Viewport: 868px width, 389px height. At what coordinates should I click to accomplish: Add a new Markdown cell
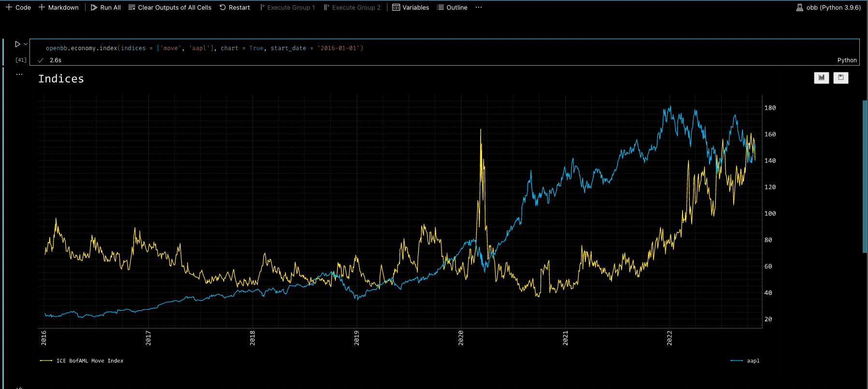click(58, 7)
